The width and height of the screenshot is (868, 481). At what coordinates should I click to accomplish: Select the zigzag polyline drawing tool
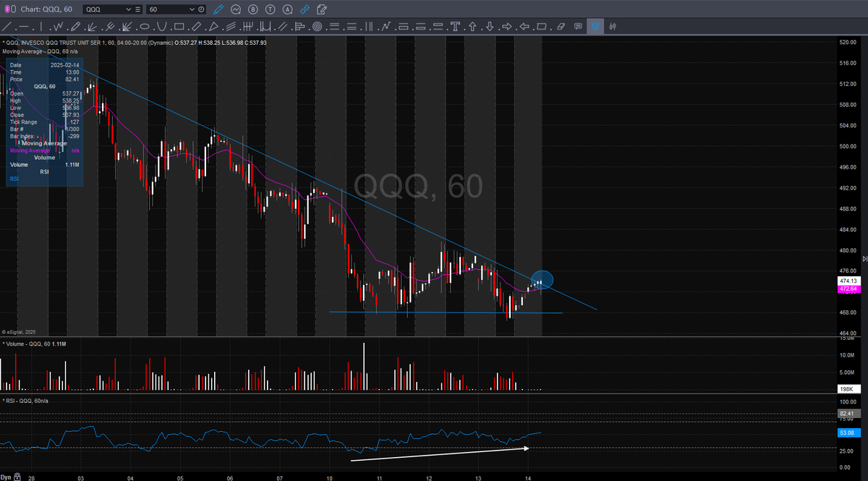[59, 27]
